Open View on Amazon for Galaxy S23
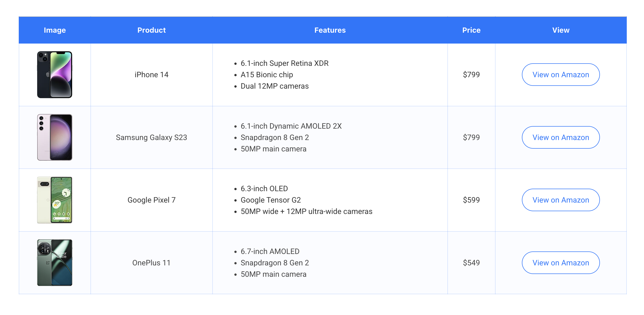Viewport: 644px width, 315px height. tap(560, 137)
